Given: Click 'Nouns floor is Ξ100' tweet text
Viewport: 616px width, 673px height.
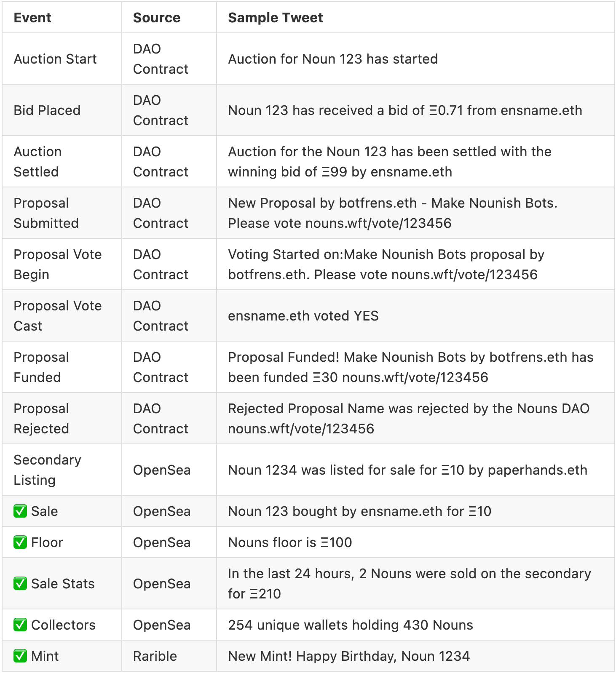Looking at the screenshot, I should [x=290, y=542].
